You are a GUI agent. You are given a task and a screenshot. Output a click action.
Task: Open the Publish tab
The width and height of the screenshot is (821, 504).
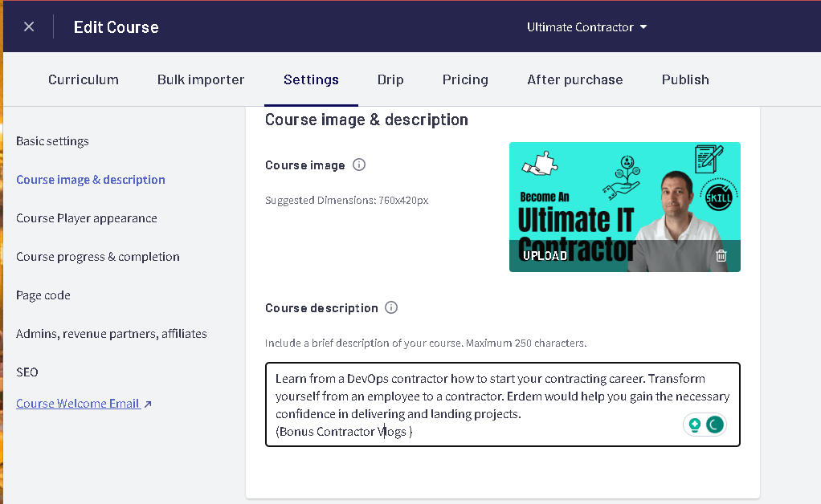click(x=685, y=79)
